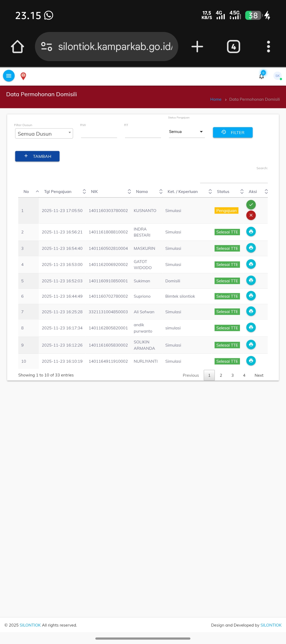The width and height of the screenshot is (286, 644).
Task: Open the SK user profile avatar
Action: [x=277, y=76]
